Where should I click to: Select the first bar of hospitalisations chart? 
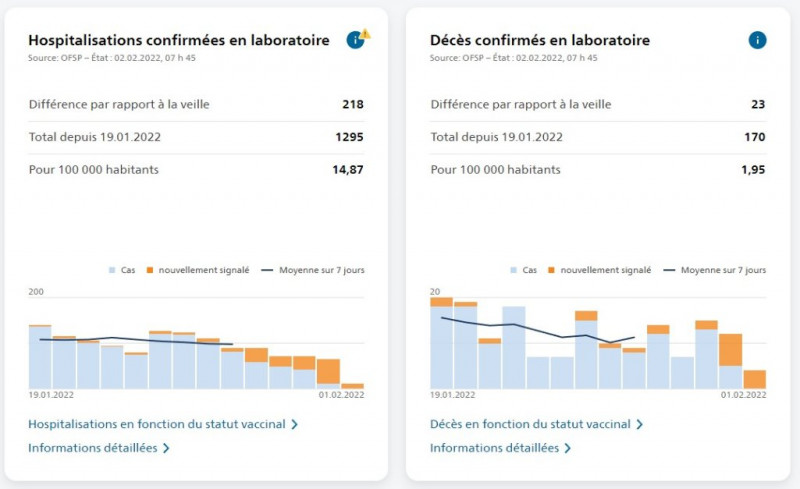pyautogui.click(x=40, y=357)
